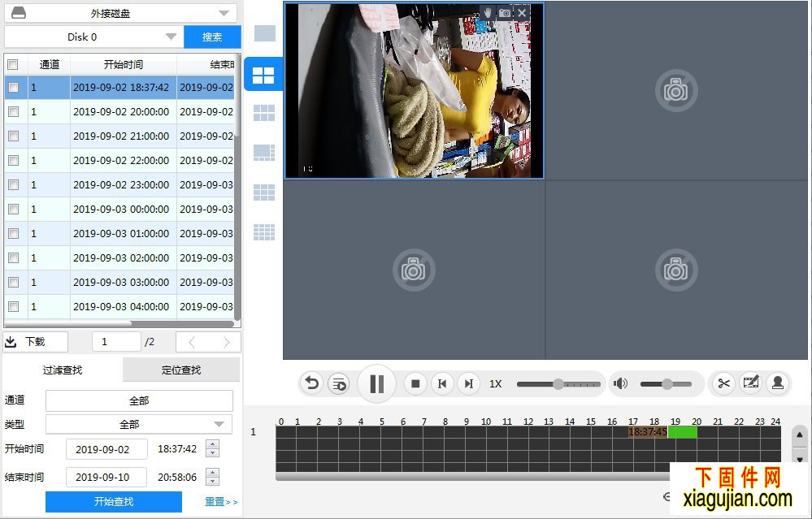This screenshot has width=812, height=519.
Task: Adjust the volume slider
Action: [667, 384]
